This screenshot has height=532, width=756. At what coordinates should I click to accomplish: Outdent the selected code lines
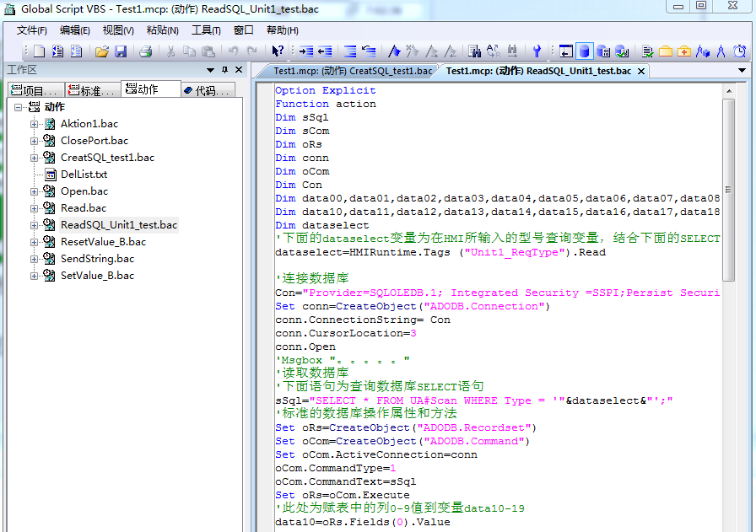(x=325, y=51)
